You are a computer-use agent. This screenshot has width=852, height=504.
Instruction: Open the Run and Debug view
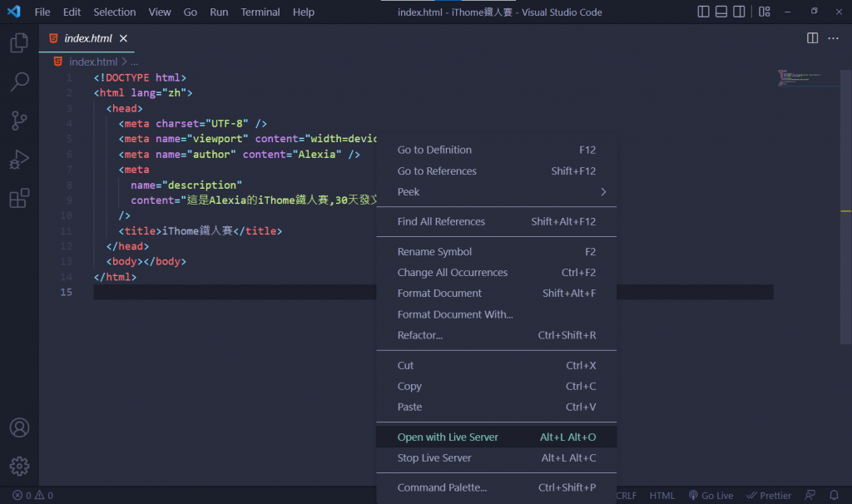(19, 160)
